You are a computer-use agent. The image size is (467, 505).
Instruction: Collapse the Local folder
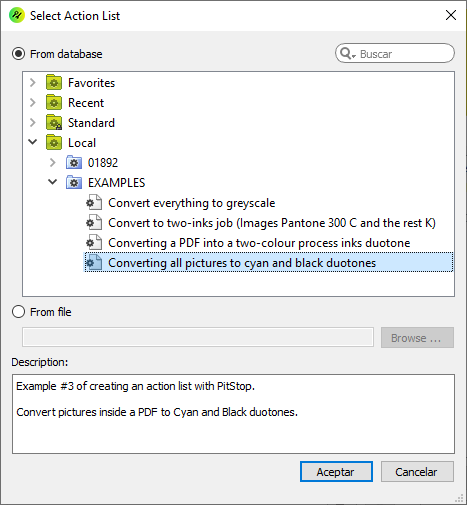coord(33,142)
